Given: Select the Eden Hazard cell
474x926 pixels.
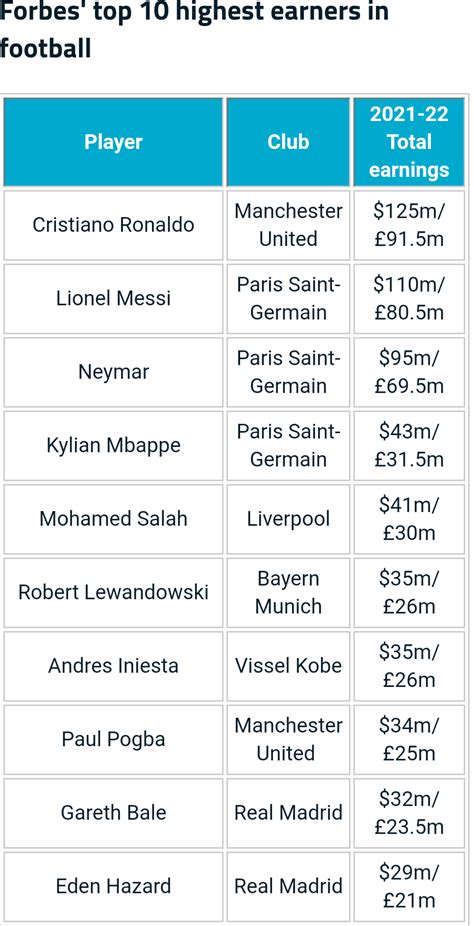Looking at the screenshot, I should coord(113,886).
